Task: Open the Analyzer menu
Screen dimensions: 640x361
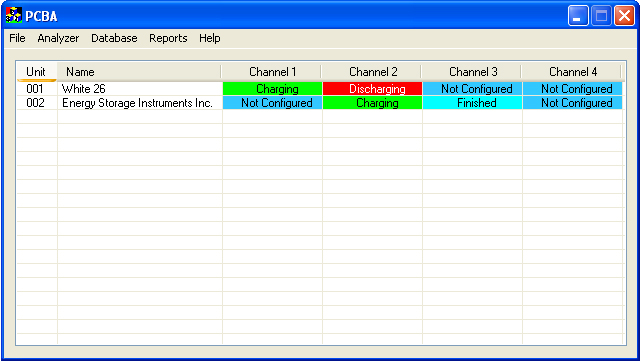Action: tap(58, 38)
